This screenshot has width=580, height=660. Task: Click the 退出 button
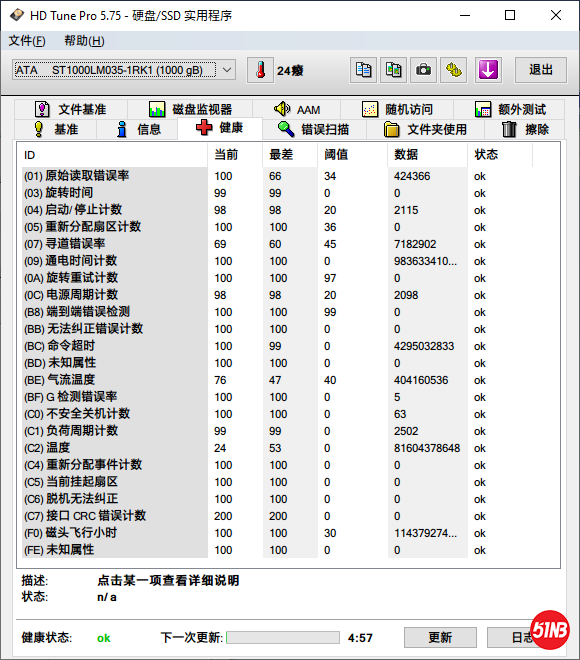[541, 70]
